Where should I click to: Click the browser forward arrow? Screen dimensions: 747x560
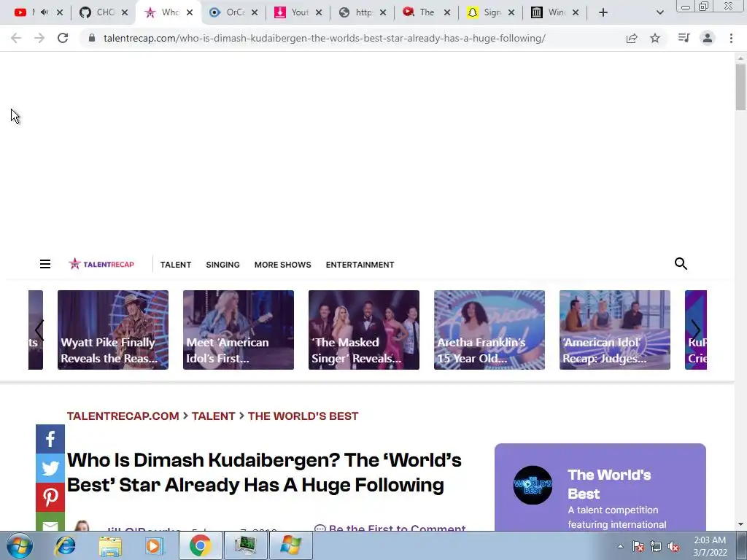(x=39, y=38)
